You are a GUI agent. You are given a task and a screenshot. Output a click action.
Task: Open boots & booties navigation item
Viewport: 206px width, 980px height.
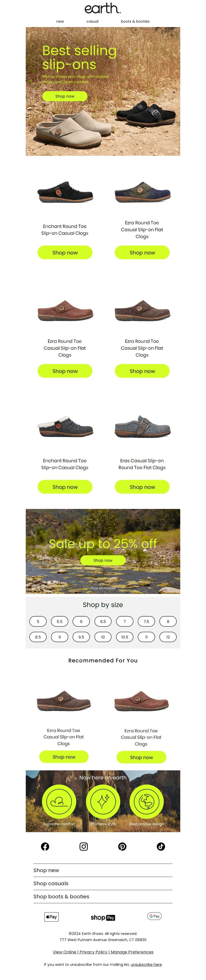(135, 21)
